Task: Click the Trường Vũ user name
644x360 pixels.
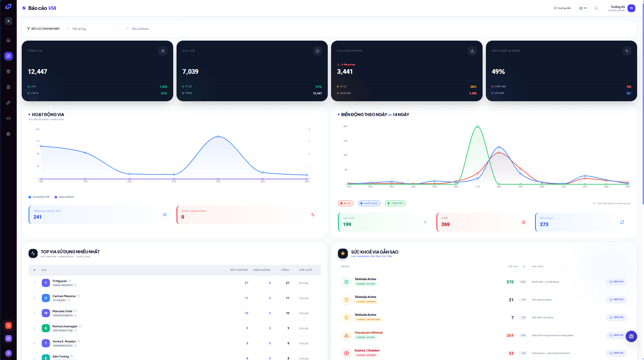Action: click(x=617, y=7)
